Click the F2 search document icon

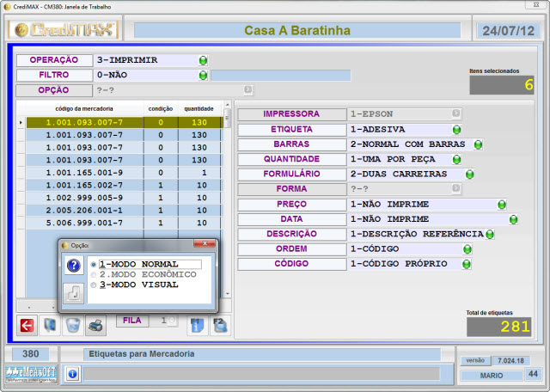221,325
